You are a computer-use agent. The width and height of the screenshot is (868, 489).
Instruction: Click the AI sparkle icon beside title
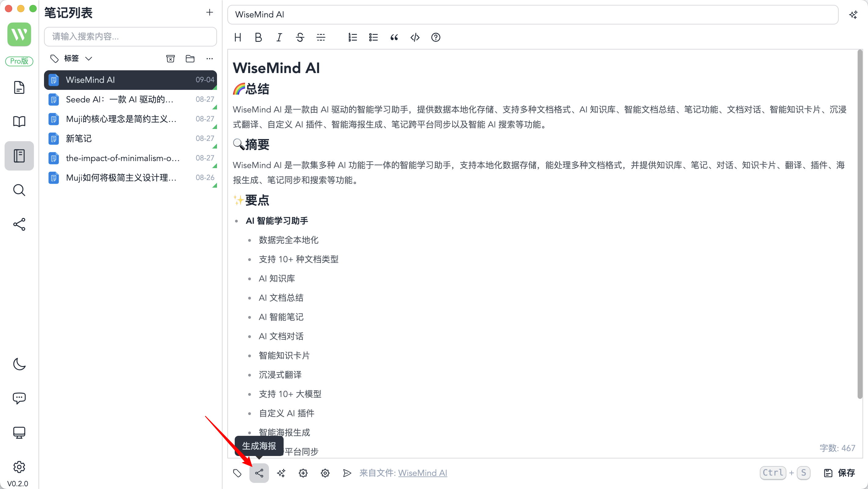coord(853,14)
